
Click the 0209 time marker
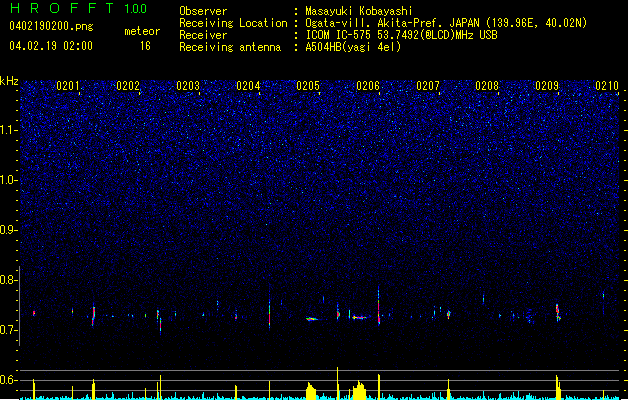pyautogui.click(x=547, y=86)
